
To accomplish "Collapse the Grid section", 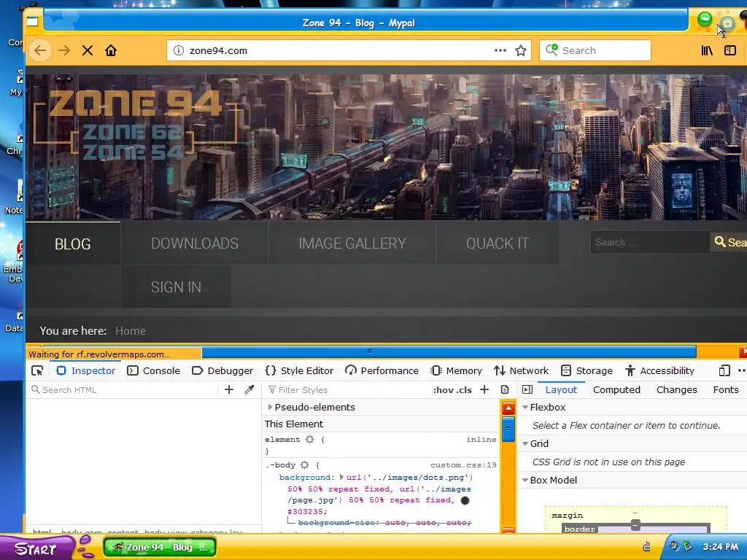I will [525, 443].
